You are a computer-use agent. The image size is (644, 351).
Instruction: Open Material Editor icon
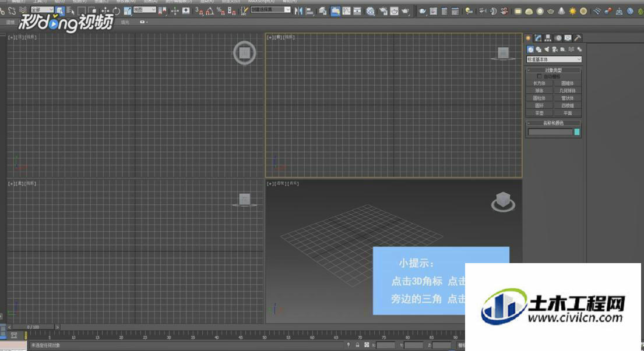[x=371, y=11]
